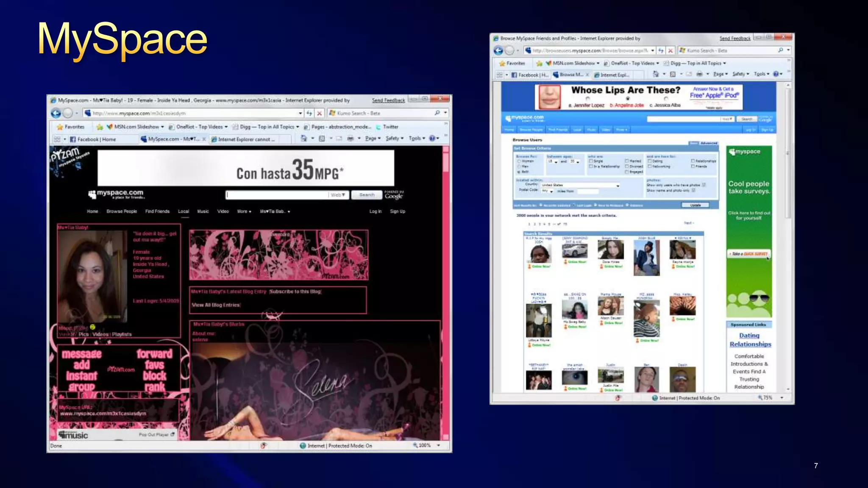Open zoom level dropdown next to 75%

click(x=782, y=398)
